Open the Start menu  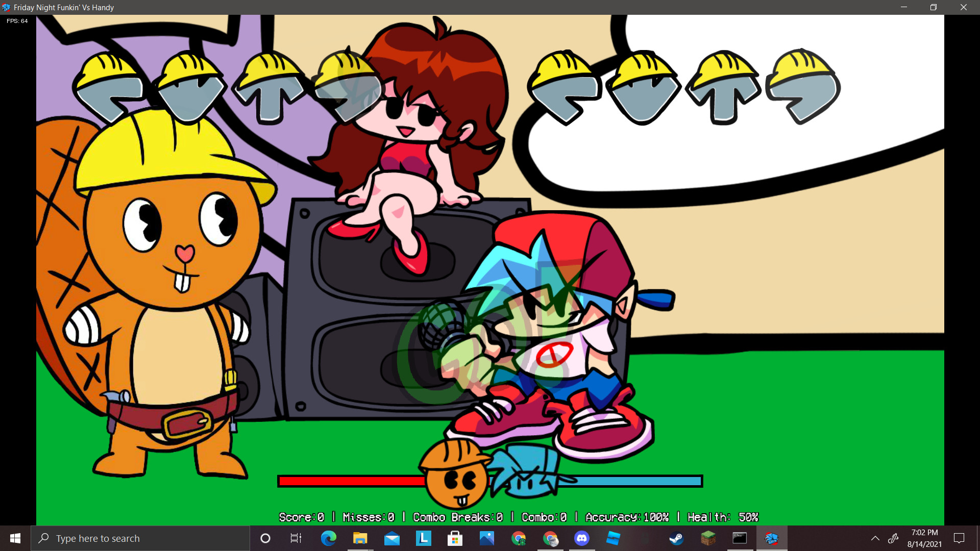click(x=15, y=538)
